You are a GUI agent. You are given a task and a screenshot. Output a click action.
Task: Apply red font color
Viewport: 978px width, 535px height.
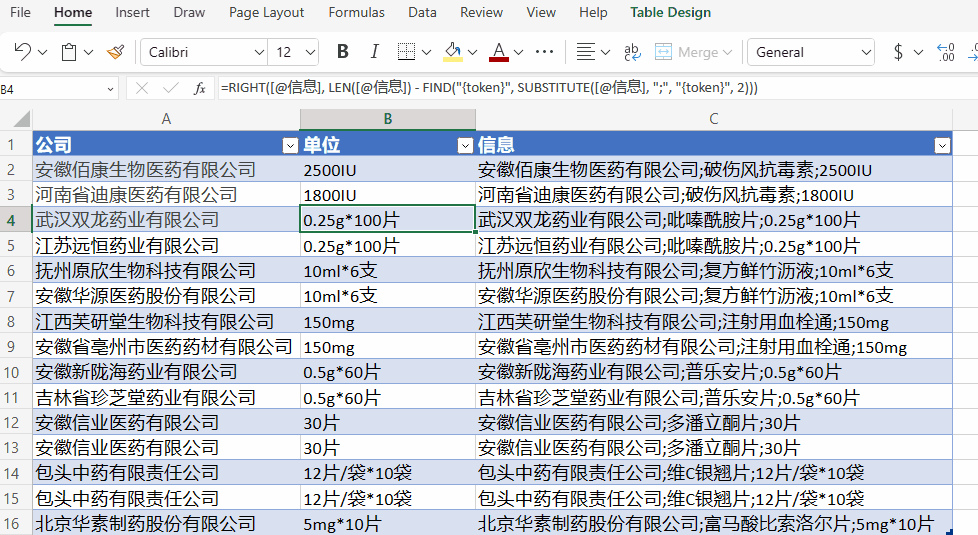[498, 52]
